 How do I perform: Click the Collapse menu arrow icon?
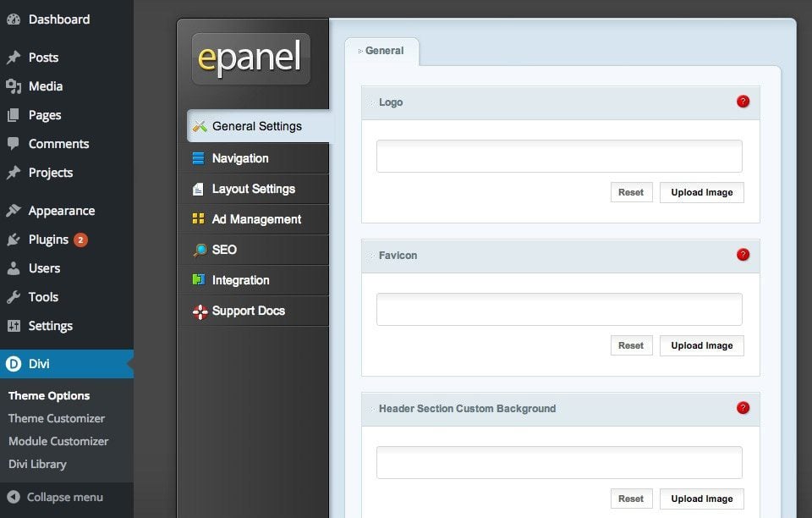point(14,498)
